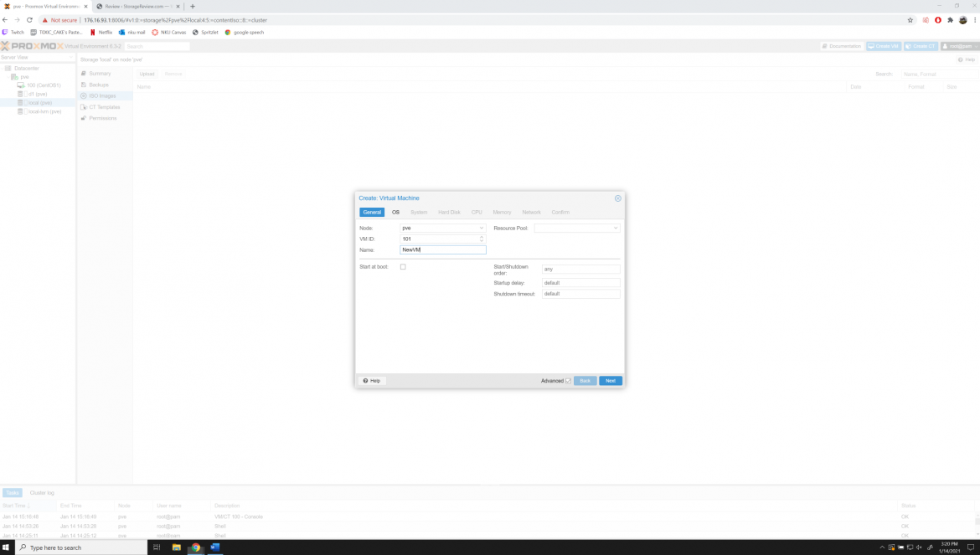This screenshot has width=980, height=555.
Task: Click the Startup delay field
Action: pyautogui.click(x=580, y=283)
